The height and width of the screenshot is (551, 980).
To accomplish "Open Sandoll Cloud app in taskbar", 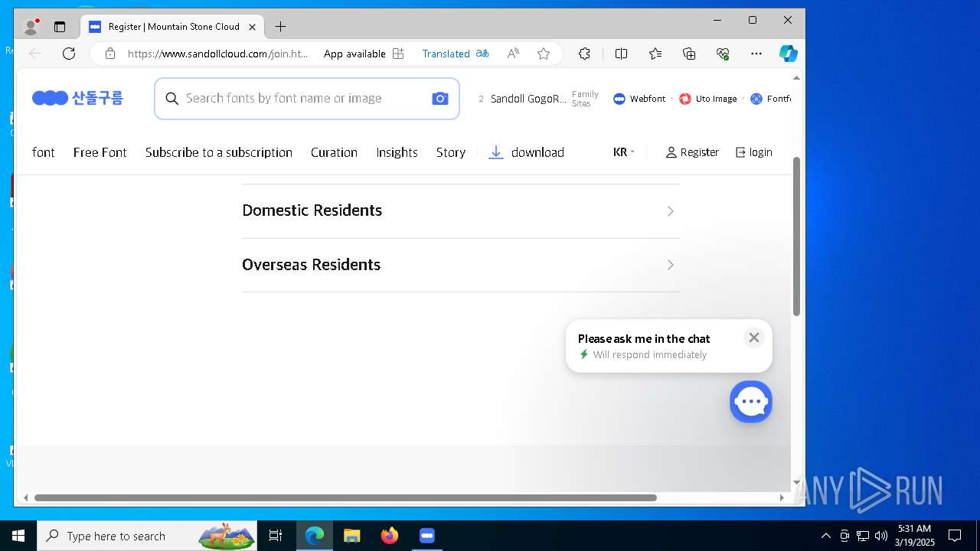I will click(x=427, y=536).
